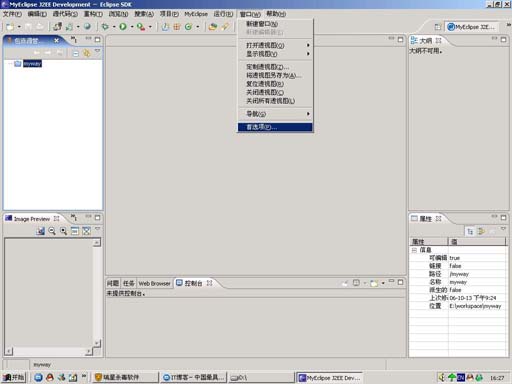Viewport: 512px width, 384px height.
Task: Switch to the 任务 tab
Action: point(128,283)
